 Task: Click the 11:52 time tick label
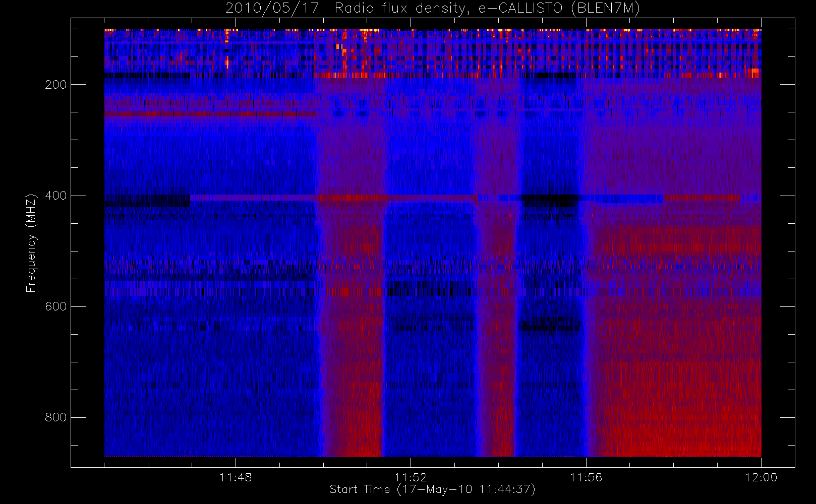point(411,477)
